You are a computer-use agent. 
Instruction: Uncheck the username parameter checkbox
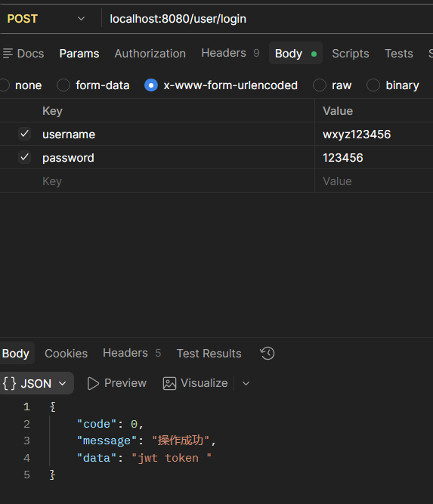pyautogui.click(x=24, y=134)
